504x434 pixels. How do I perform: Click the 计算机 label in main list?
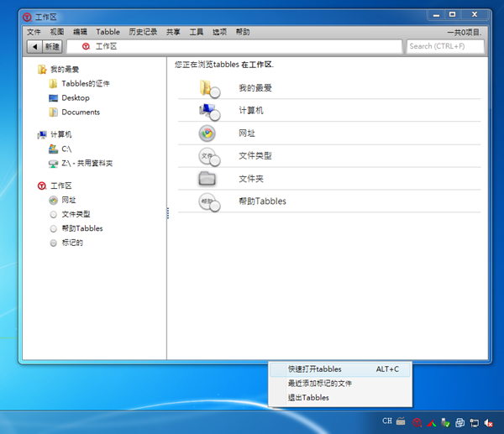click(251, 111)
